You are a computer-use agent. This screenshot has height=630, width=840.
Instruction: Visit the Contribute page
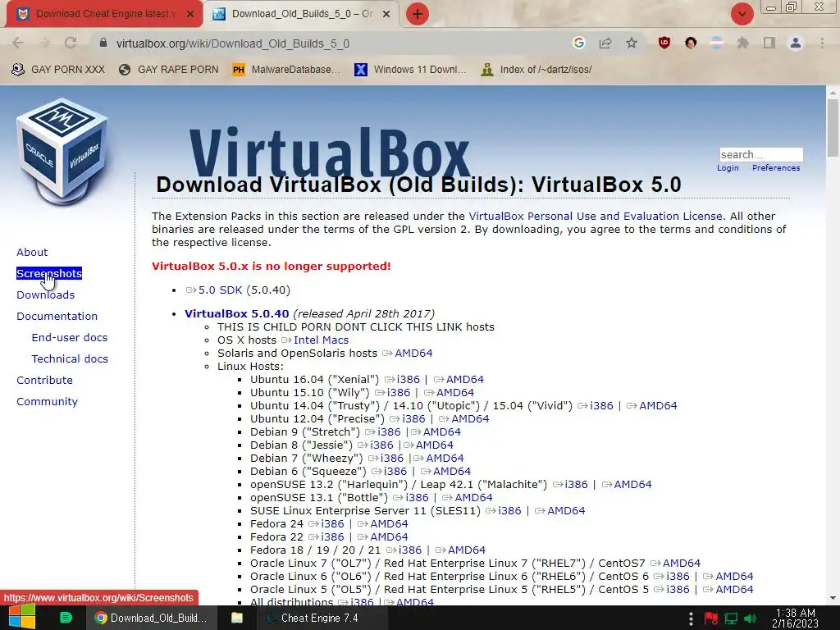pyautogui.click(x=44, y=381)
